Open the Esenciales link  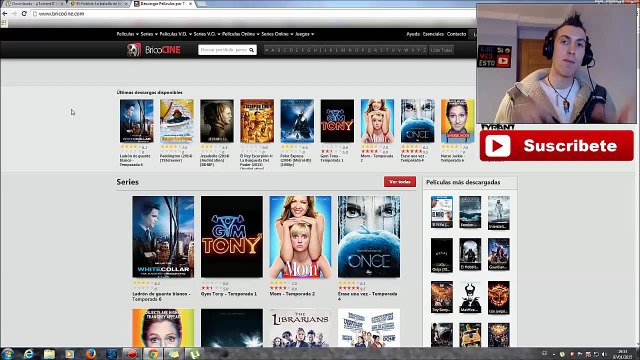coord(433,34)
